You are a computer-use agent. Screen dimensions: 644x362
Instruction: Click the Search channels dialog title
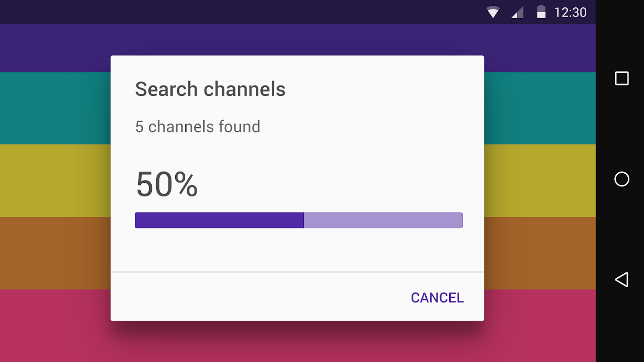[x=210, y=89]
